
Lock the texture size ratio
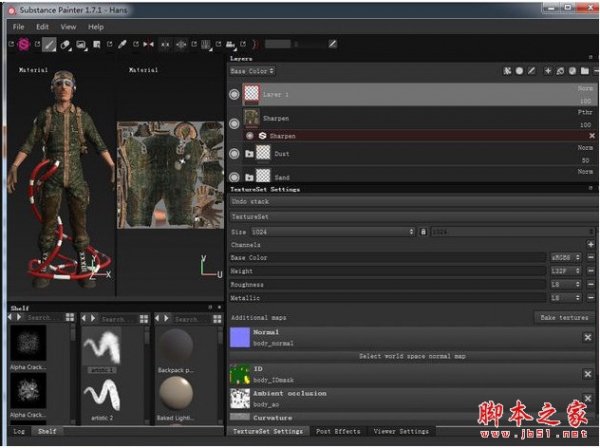click(x=423, y=231)
